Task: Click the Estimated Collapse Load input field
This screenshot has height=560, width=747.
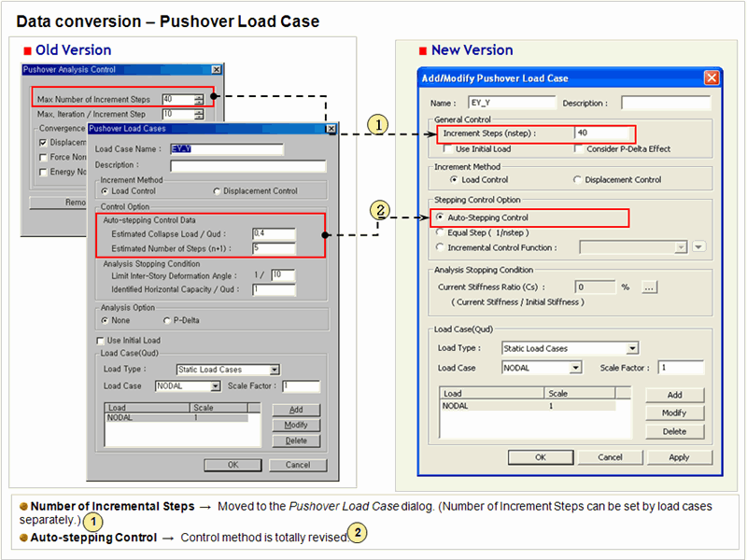Action: pyautogui.click(x=273, y=233)
